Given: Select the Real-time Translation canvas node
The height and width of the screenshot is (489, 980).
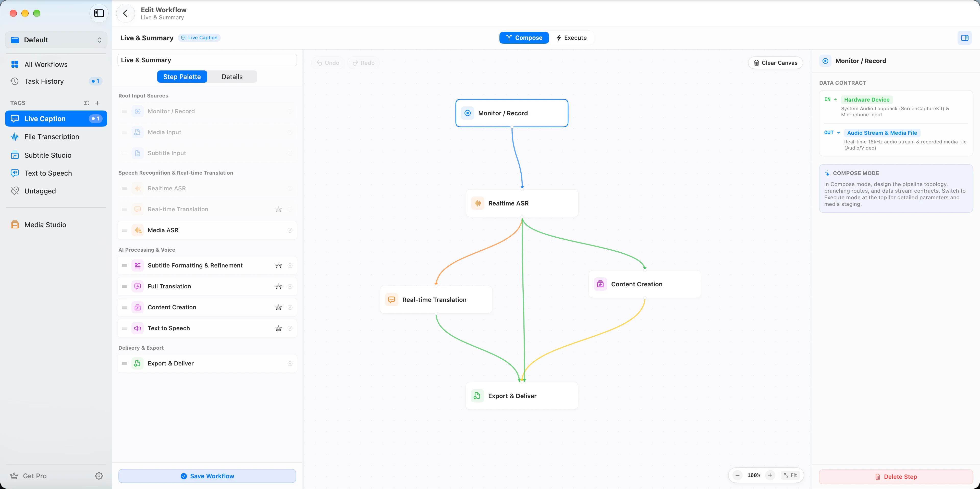Looking at the screenshot, I should pyautogui.click(x=436, y=299).
